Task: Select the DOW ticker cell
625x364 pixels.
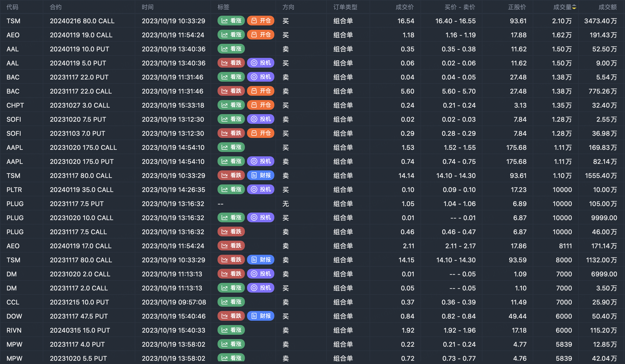Action: point(14,316)
